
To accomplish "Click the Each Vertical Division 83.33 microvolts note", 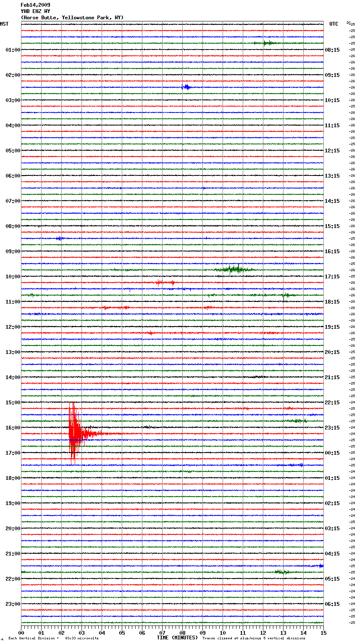I will coord(53,639).
